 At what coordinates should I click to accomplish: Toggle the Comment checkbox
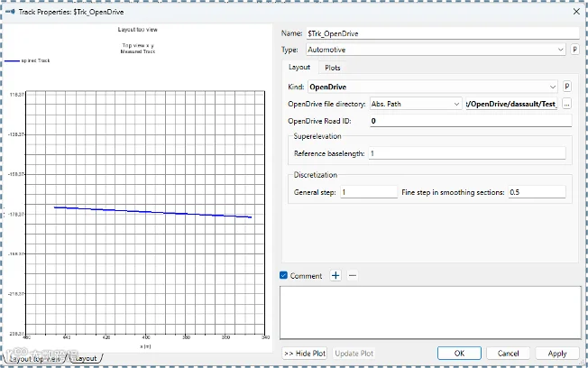click(283, 275)
